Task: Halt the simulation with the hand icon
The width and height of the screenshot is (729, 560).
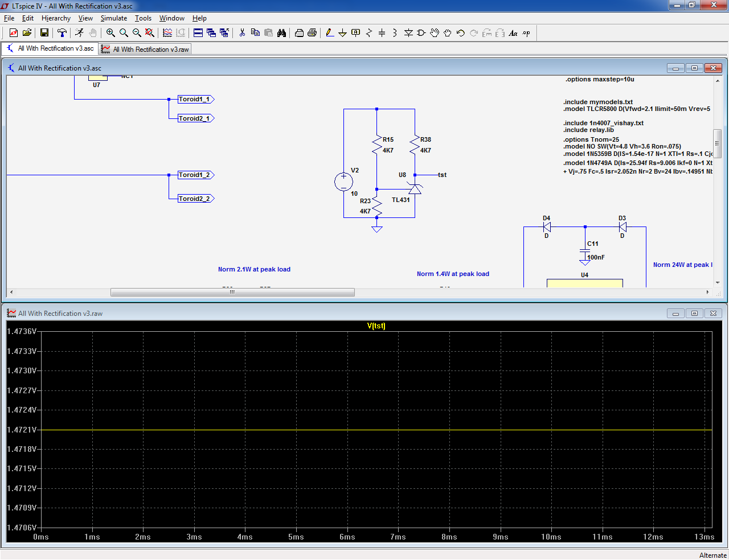Action: tap(92, 33)
